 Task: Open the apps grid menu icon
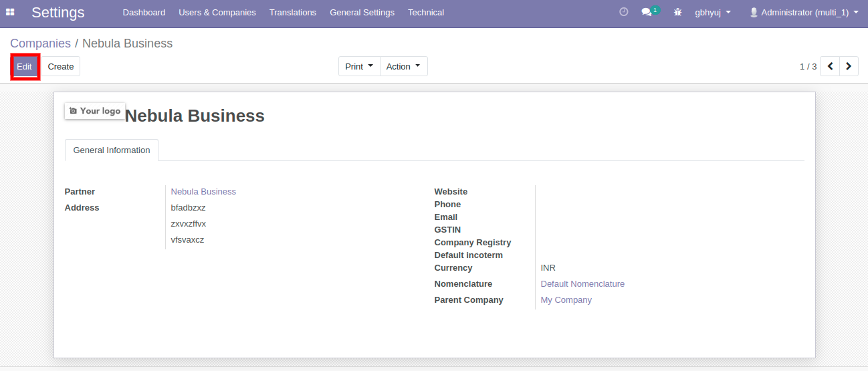(10, 12)
